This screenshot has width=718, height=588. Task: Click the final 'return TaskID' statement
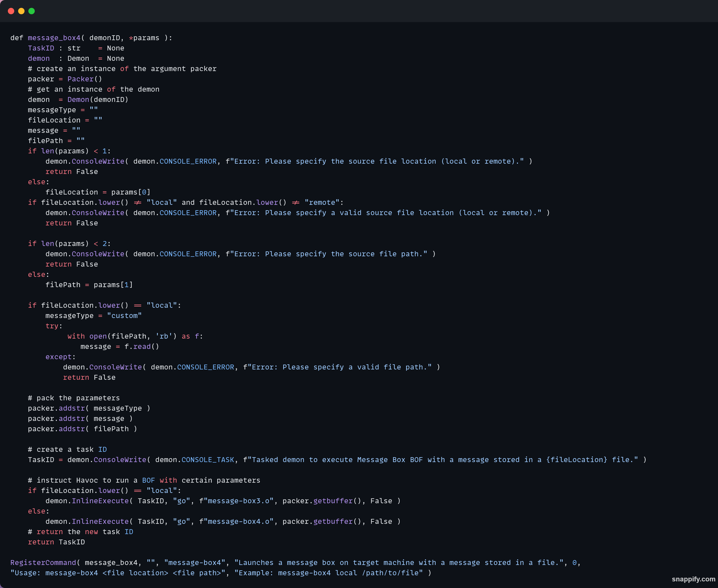point(56,542)
